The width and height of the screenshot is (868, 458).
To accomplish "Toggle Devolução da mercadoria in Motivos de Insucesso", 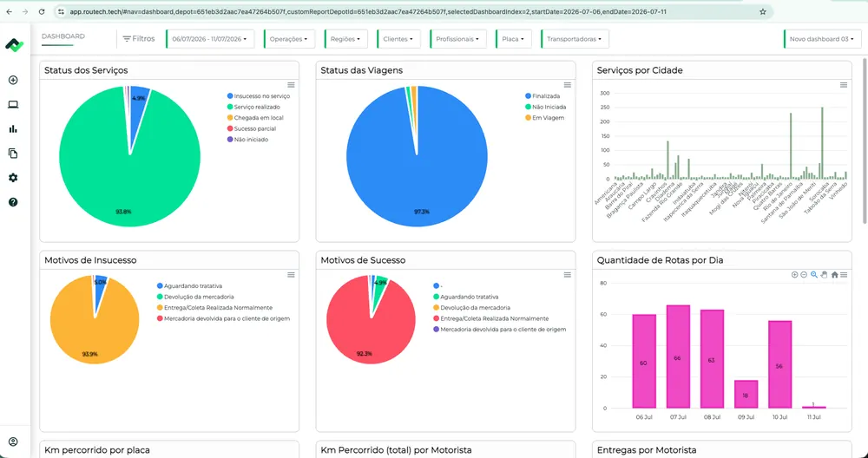I will click(195, 297).
